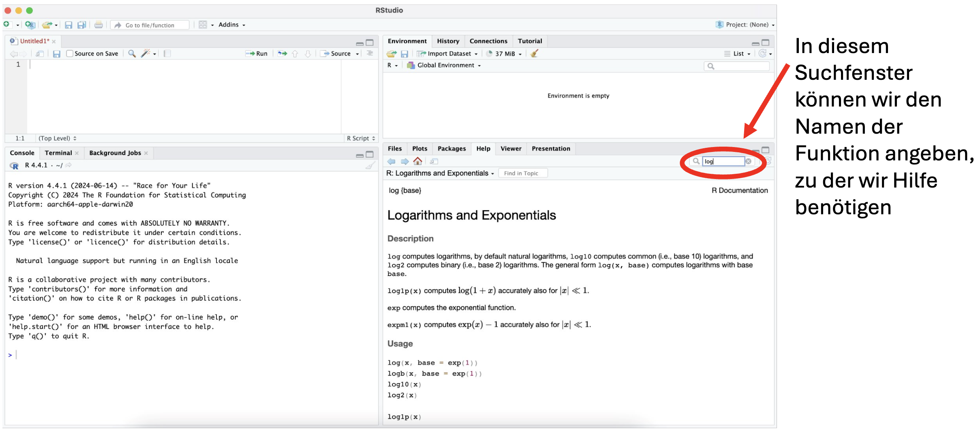This screenshot has width=980, height=431.
Task: Click the Find in Topic field
Action: coord(522,173)
